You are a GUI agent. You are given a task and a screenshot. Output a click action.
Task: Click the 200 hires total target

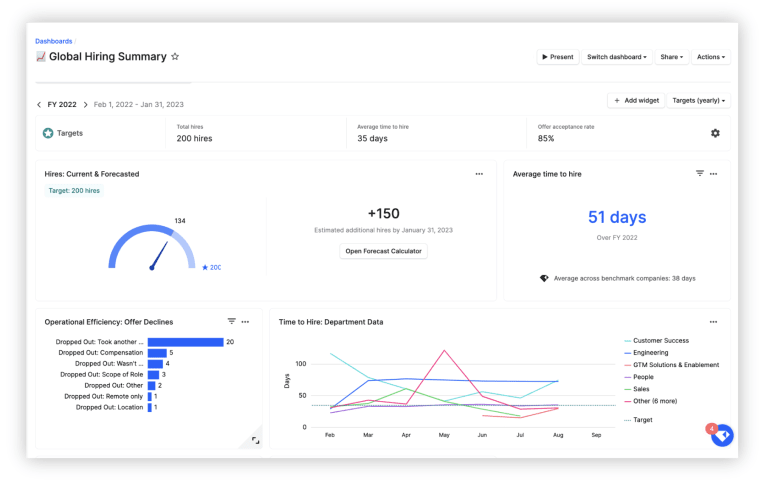(194, 138)
